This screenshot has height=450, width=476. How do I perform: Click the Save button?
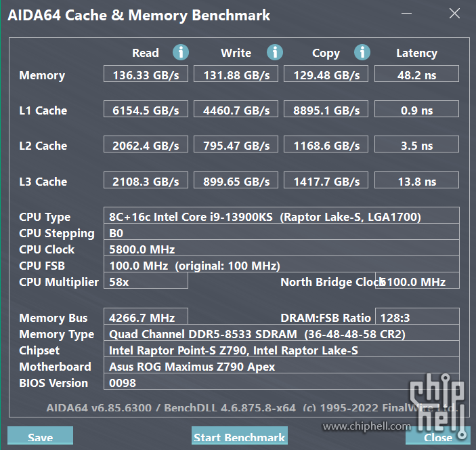[x=40, y=436]
